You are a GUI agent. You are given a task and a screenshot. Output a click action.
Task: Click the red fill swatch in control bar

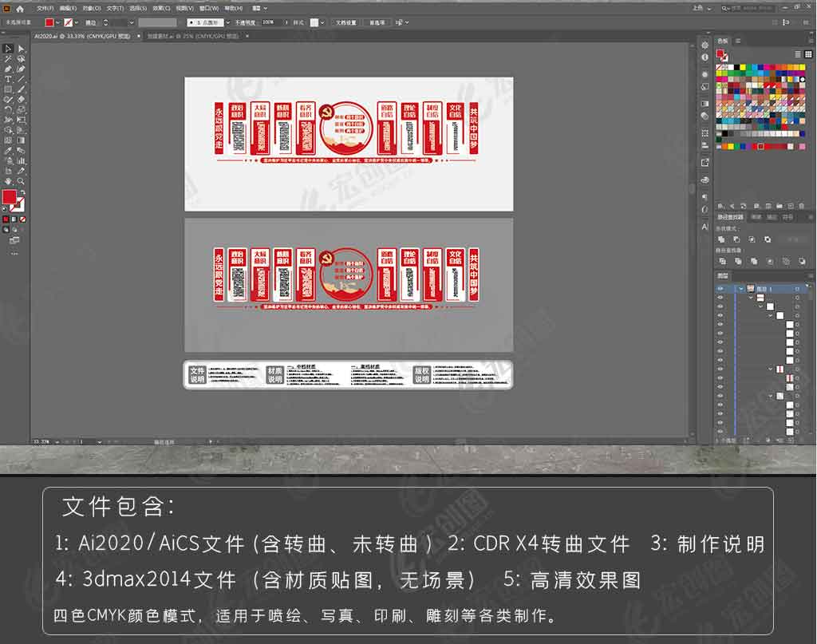point(49,22)
